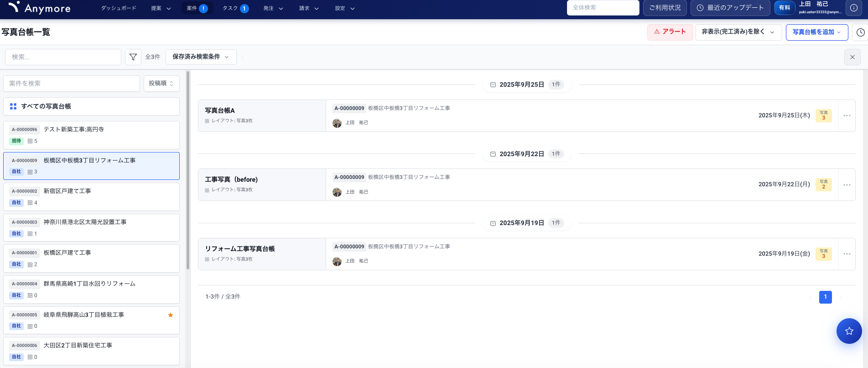Close the search filter bar
This screenshot has width=868, height=368.
(x=852, y=57)
